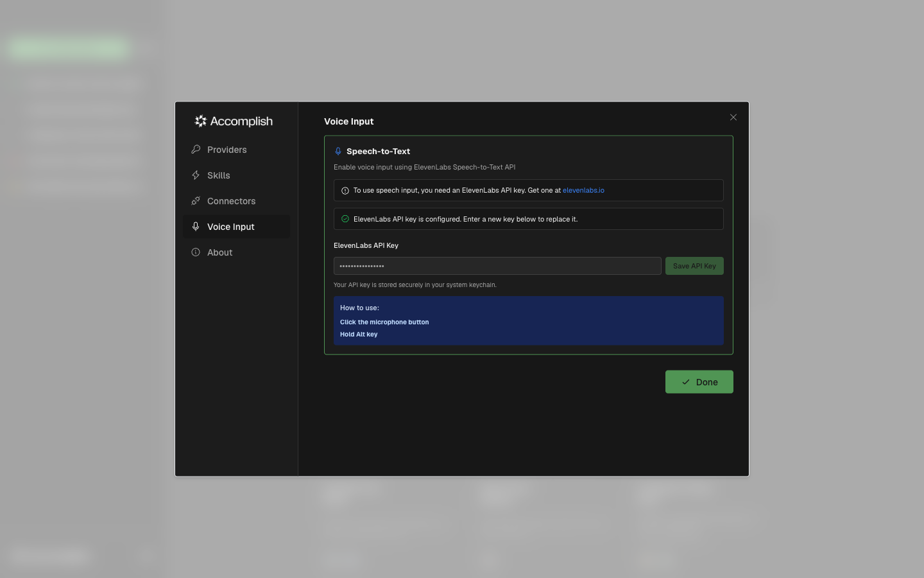Select the Voice Input microphone icon

[195, 226]
